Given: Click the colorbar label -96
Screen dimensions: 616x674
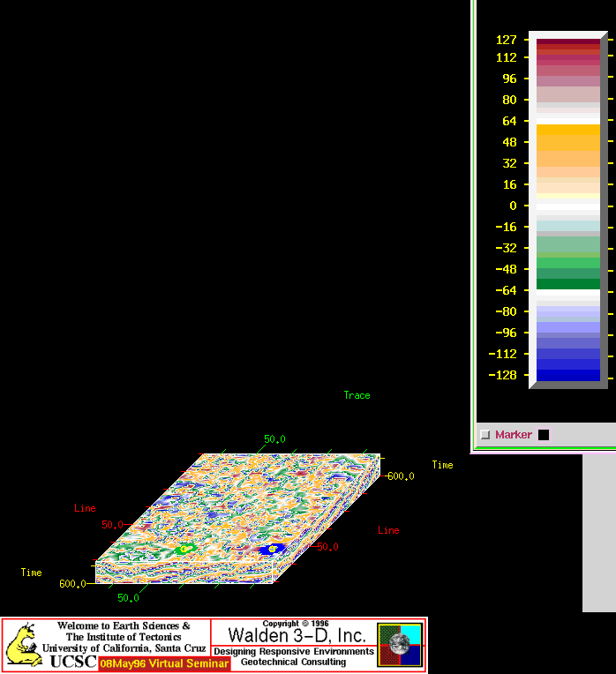Looking at the screenshot, I should (x=506, y=333).
